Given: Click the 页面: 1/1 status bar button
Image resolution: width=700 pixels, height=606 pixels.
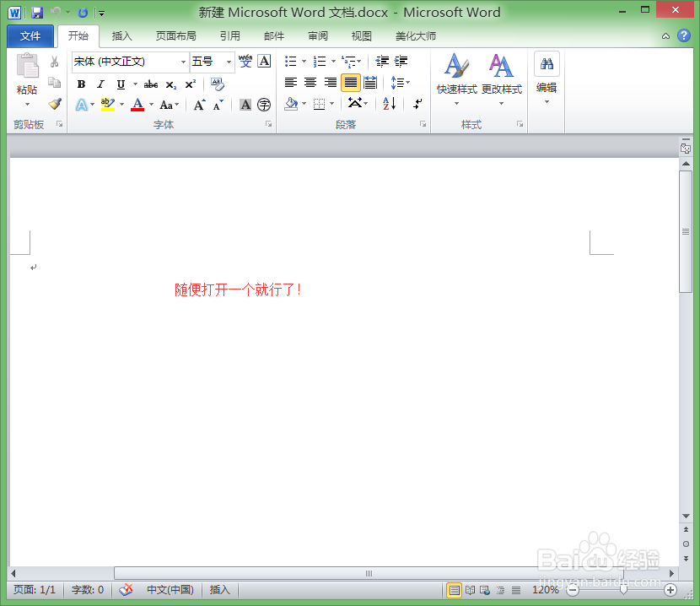Looking at the screenshot, I should tap(35, 590).
